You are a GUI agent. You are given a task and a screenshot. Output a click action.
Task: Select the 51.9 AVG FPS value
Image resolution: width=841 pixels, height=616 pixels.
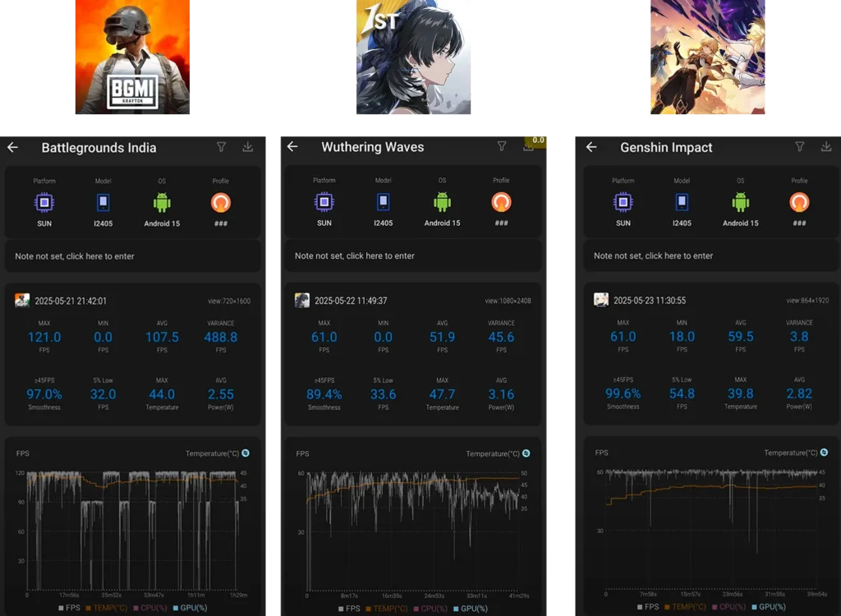(442, 337)
